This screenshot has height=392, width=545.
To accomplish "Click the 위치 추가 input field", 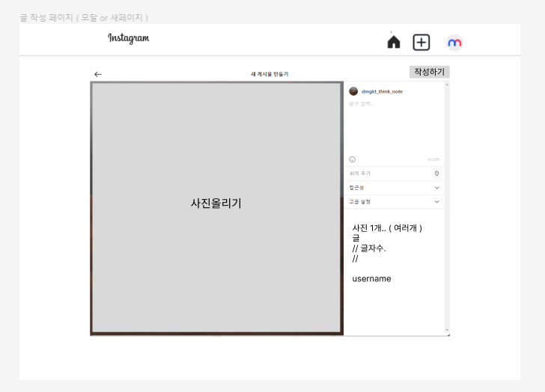I will 394,174.
